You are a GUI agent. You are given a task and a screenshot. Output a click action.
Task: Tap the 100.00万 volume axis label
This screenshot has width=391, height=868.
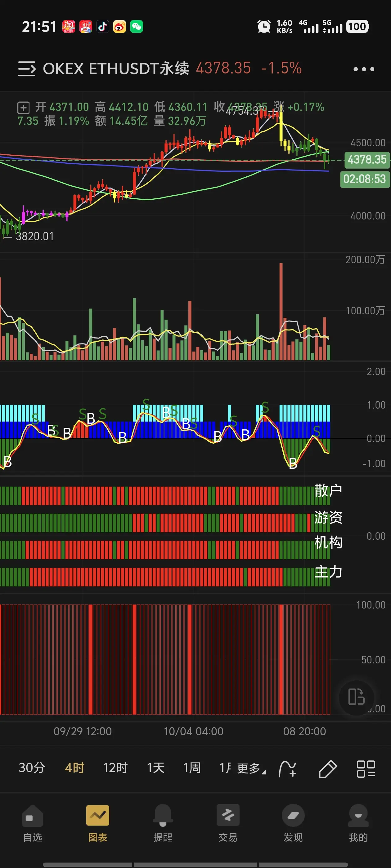(365, 311)
